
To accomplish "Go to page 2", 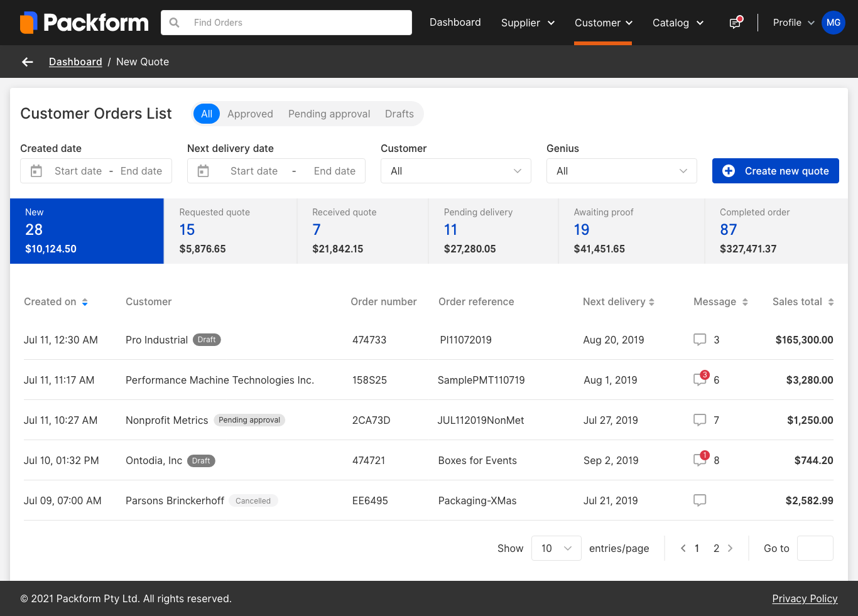I will coord(716,548).
